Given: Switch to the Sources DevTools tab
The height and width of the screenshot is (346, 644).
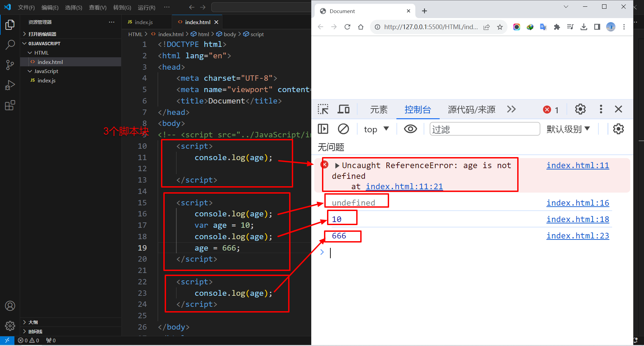Looking at the screenshot, I should click(471, 109).
